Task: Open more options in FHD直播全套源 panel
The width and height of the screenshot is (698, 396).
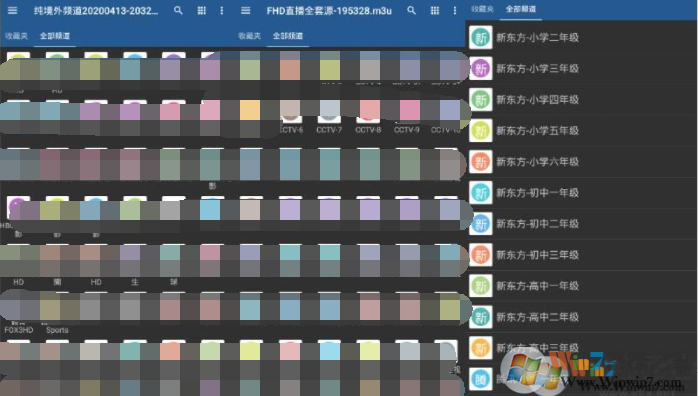Action: (455, 10)
